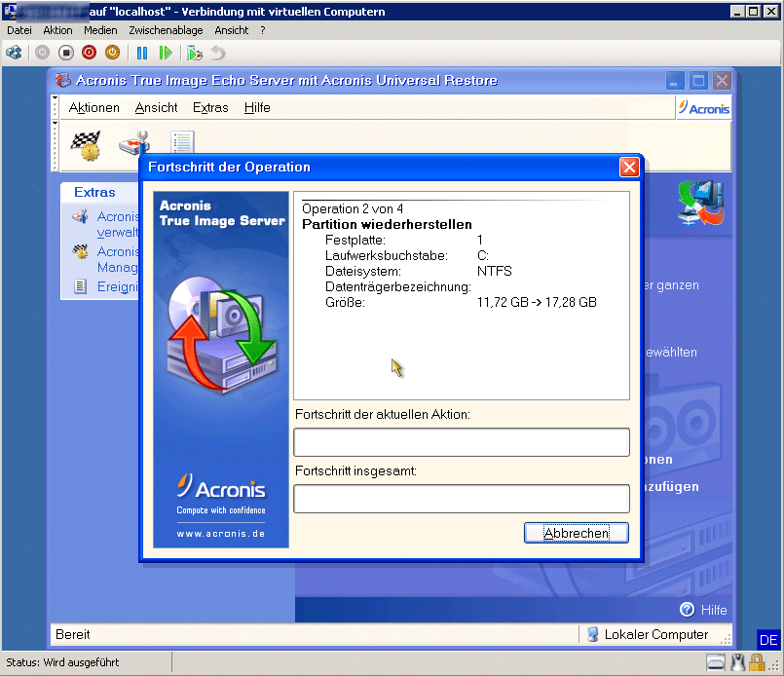
Task: Open Acronis Ansicht menu
Action: (156, 107)
